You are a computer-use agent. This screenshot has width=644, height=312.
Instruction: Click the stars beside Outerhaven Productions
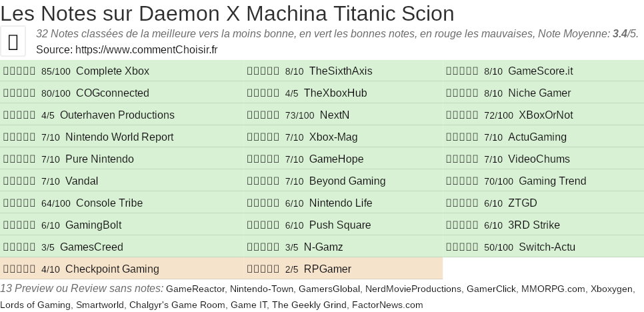pyautogui.click(x=19, y=115)
